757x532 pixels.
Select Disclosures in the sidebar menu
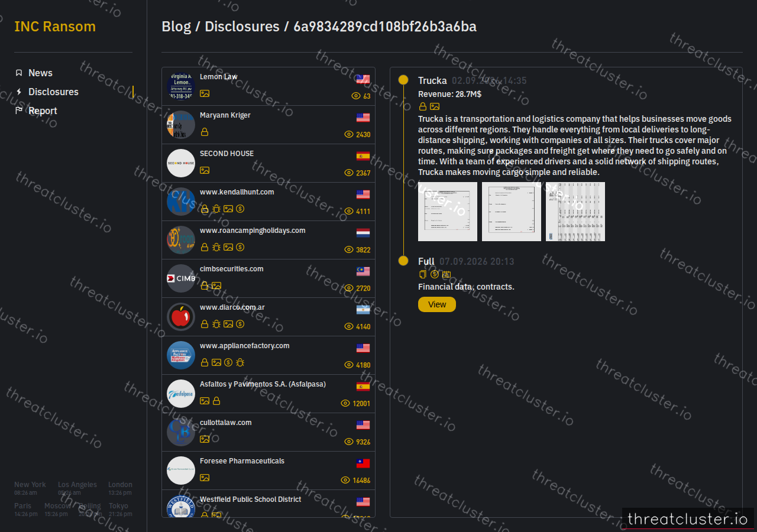click(x=53, y=92)
